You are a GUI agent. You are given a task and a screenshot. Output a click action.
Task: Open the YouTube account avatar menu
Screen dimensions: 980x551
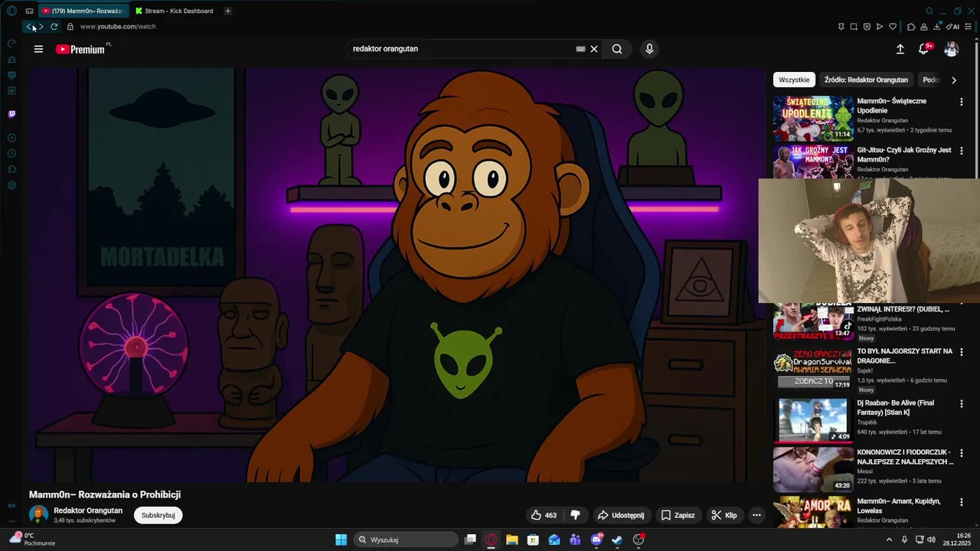(951, 49)
